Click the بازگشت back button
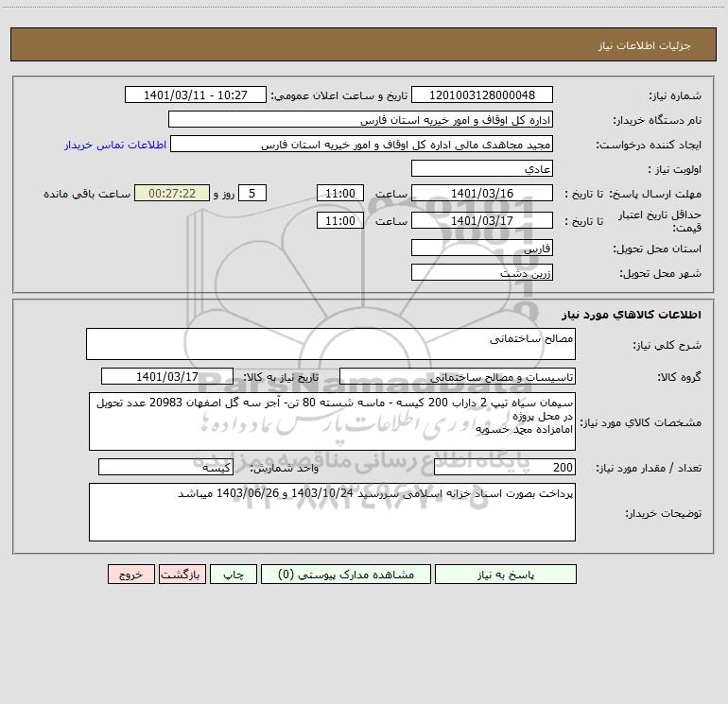Image resolution: width=728 pixels, height=704 pixels. point(182,575)
